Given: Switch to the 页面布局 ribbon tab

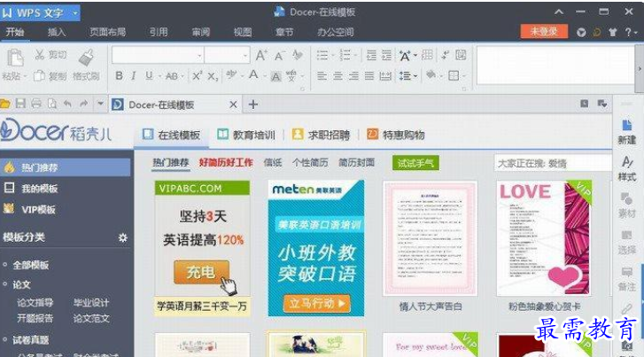Looking at the screenshot, I should [107, 32].
